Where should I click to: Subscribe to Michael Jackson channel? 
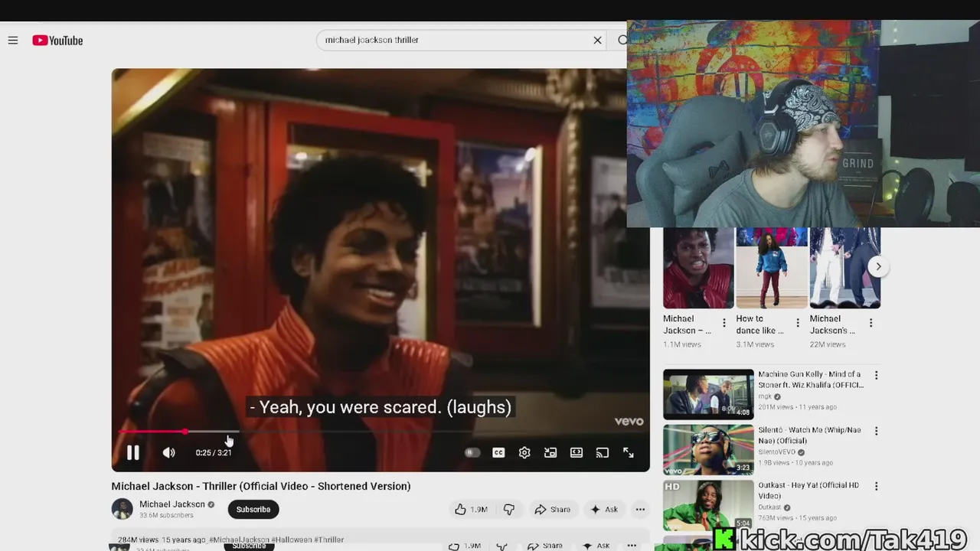(253, 509)
